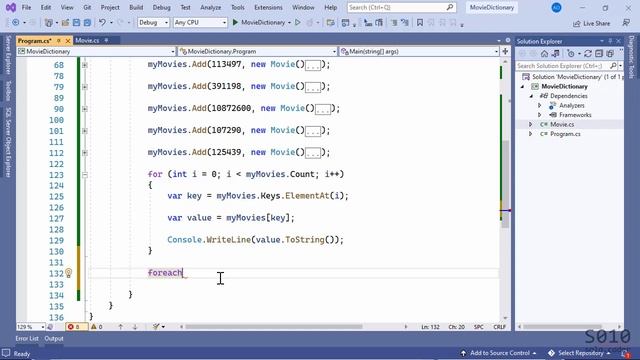Expand collapsed code region on line 68
The width and height of the screenshot is (640, 360).
pos(84,65)
